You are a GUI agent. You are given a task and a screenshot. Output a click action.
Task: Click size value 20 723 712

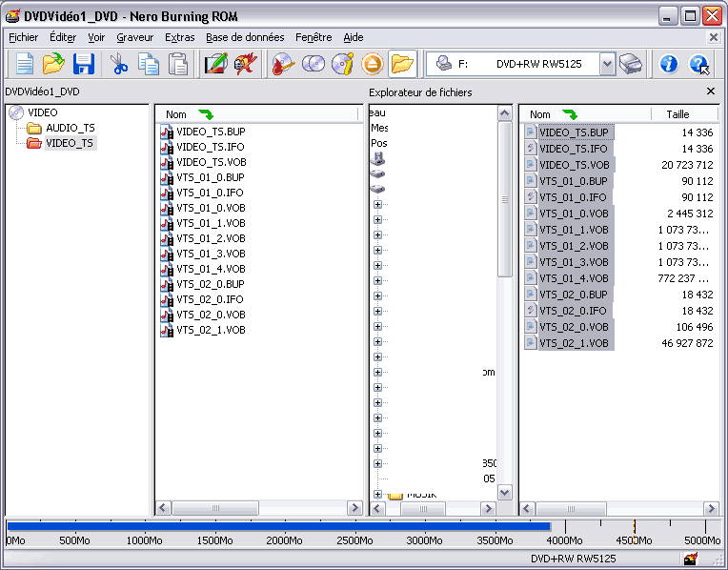coord(687,165)
